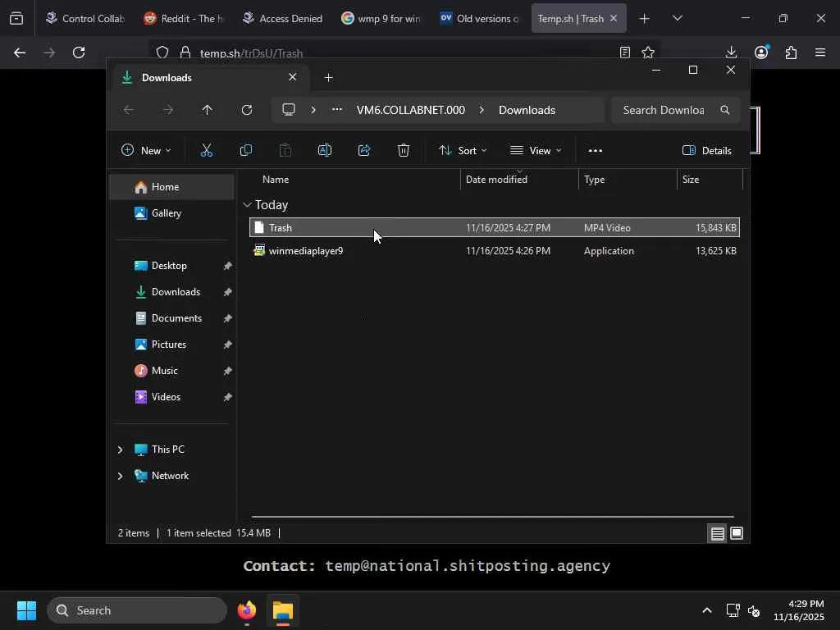Open File Explorer taskbar icon

pyautogui.click(x=283, y=610)
